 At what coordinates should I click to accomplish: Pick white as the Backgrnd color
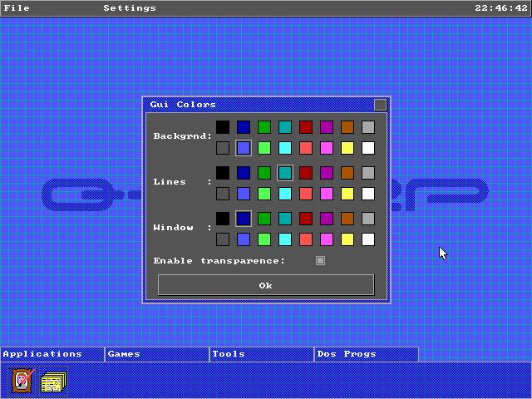coord(368,148)
